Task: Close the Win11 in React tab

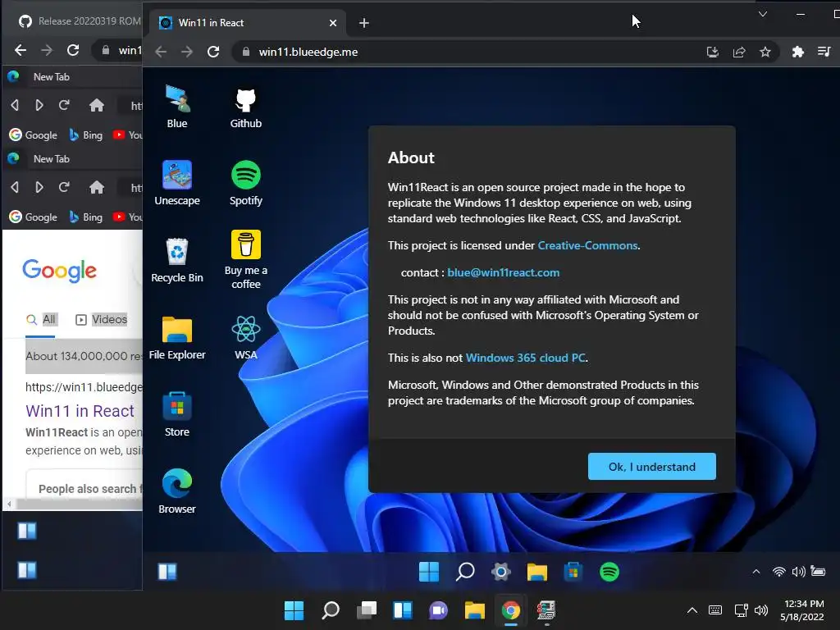Action: pos(333,23)
